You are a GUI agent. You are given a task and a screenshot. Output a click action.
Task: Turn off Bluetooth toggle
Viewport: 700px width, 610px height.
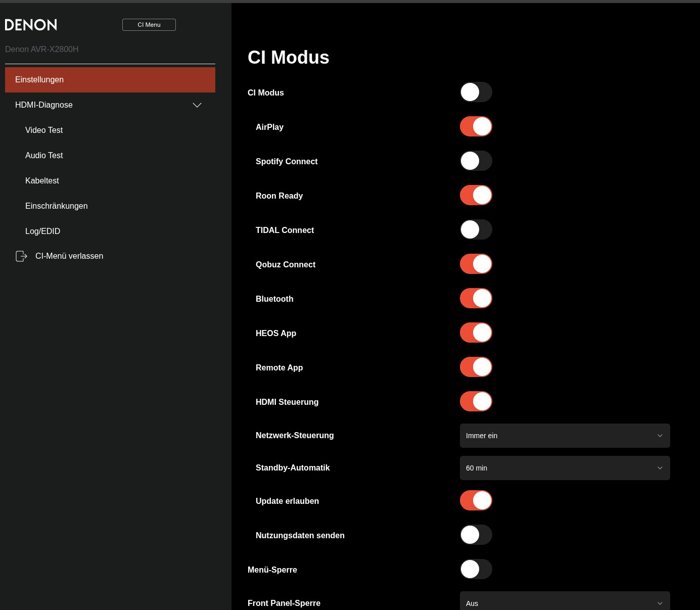476,298
